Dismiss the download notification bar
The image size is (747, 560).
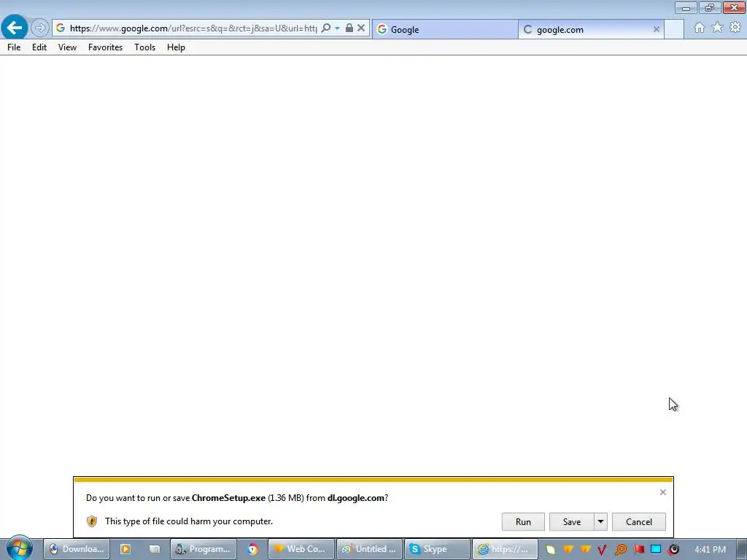click(x=662, y=492)
